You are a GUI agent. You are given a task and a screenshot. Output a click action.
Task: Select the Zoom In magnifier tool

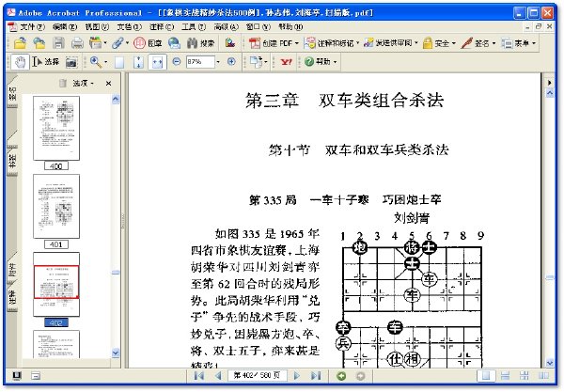pos(98,62)
